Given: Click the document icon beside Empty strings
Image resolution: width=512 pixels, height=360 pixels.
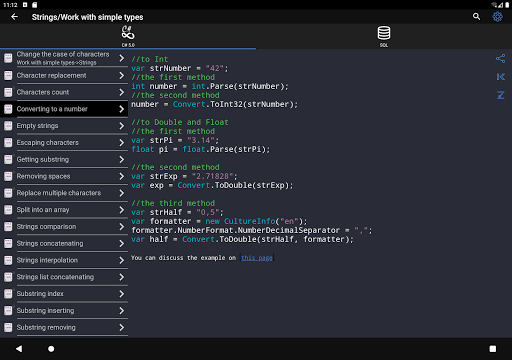Looking at the screenshot, I should 8,126.
